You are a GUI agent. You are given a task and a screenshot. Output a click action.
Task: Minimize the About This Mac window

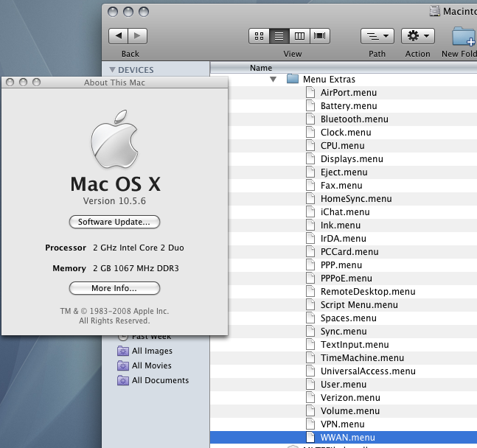pos(23,82)
